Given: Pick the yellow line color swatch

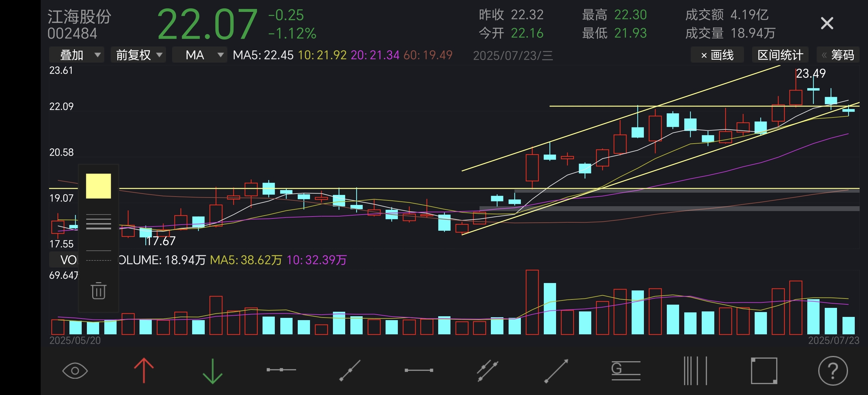Looking at the screenshot, I should point(98,186).
